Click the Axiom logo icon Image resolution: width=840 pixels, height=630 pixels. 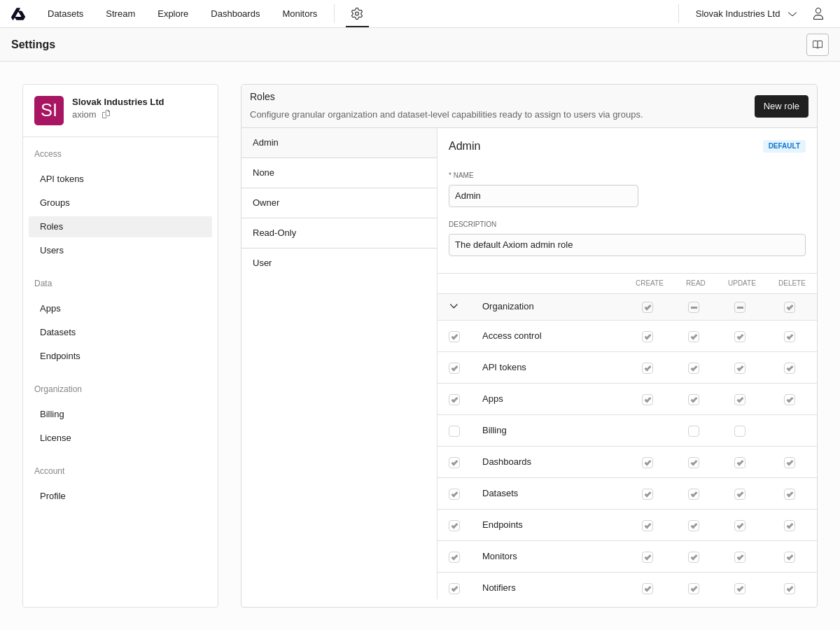18,14
